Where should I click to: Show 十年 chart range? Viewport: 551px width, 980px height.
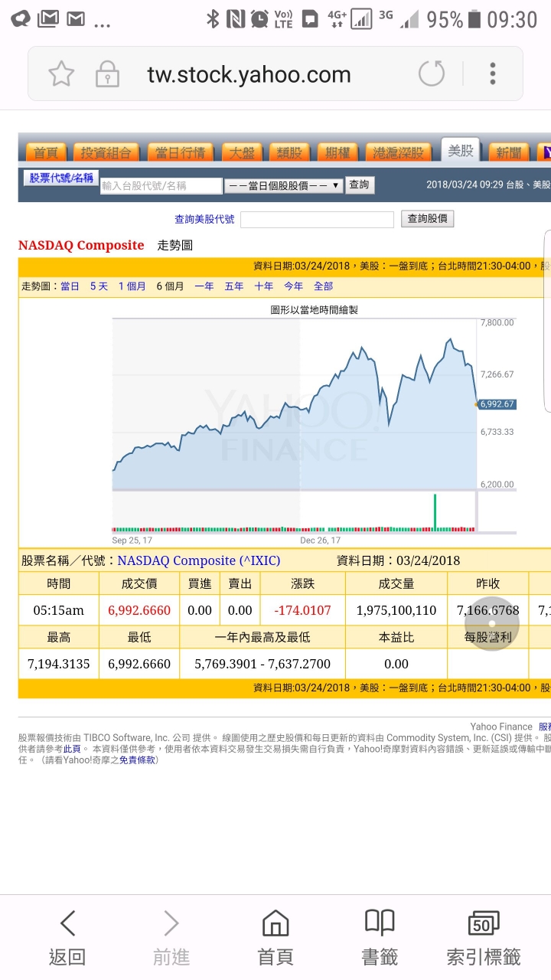[264, 286]
